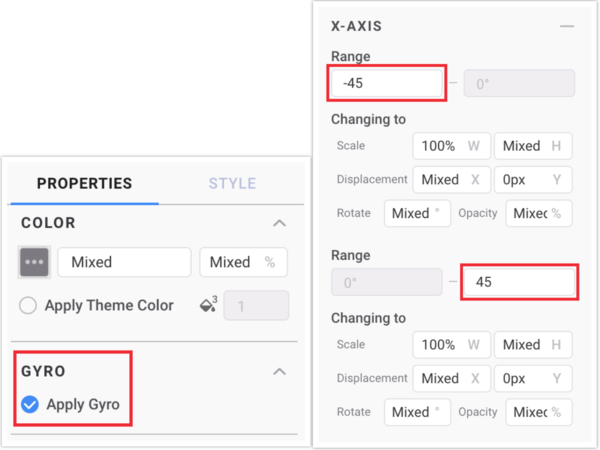Click the first Range field showing -45
The height and width of the screenshot is (450, 600).
[387, 84]
